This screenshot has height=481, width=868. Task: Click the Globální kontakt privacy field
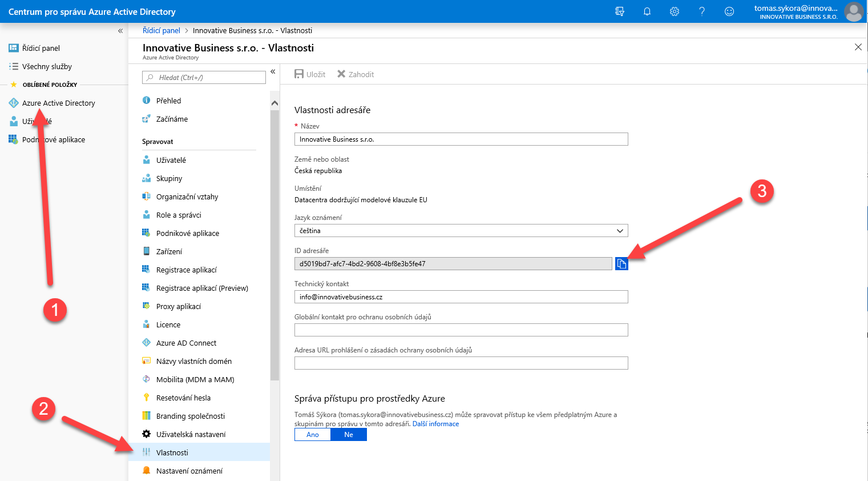point(461,330)
